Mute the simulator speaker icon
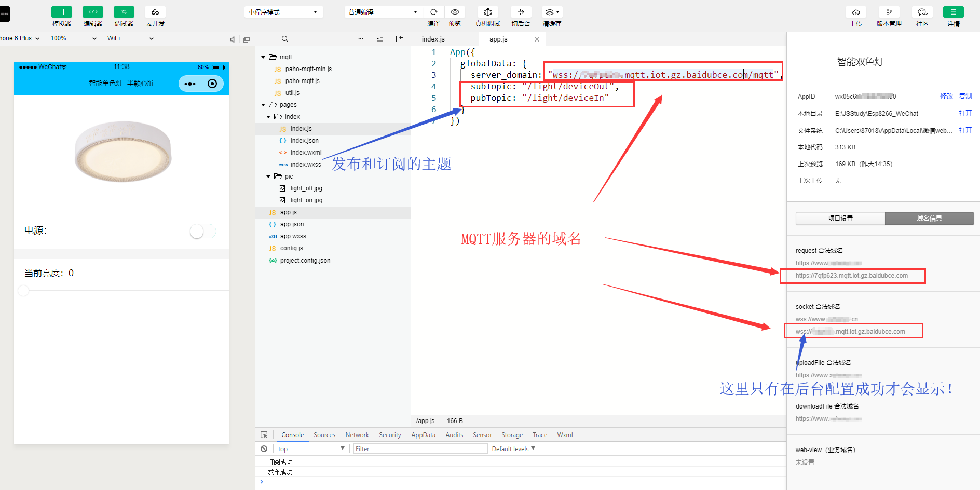 [x=232, y=39]
